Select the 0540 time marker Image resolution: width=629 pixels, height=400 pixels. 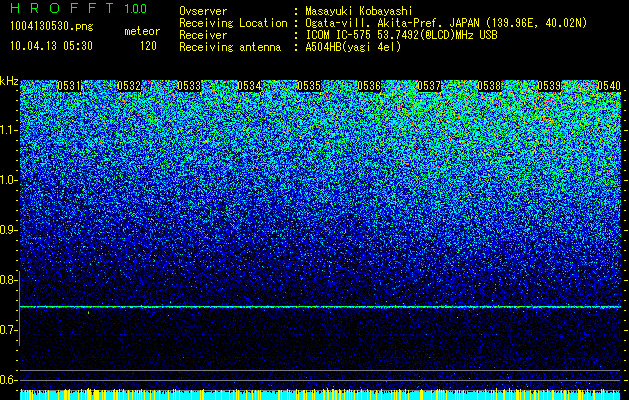tap(609, 86)
